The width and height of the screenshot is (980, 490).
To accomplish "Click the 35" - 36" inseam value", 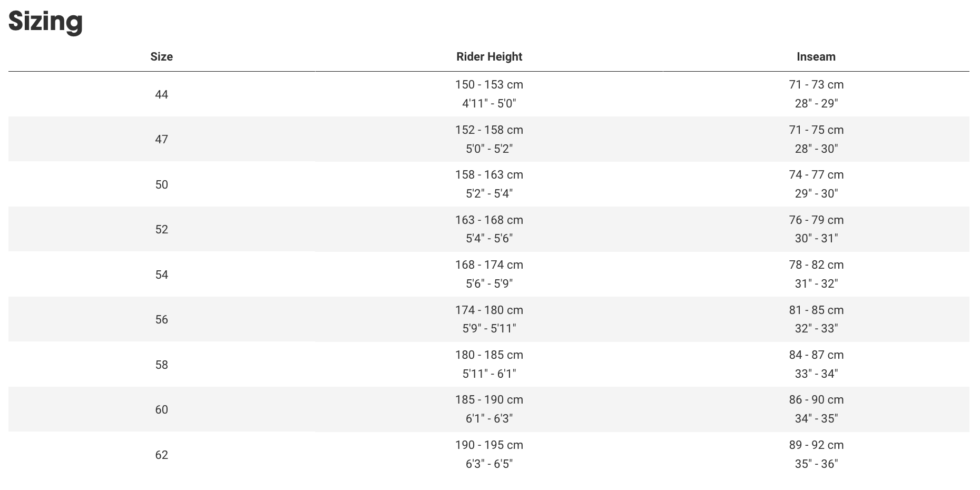I will pos(816,464).
